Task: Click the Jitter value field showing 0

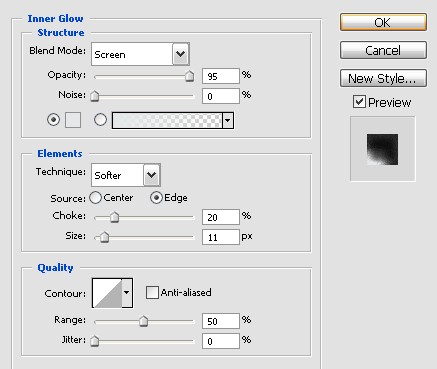Action: coord(221,341)
